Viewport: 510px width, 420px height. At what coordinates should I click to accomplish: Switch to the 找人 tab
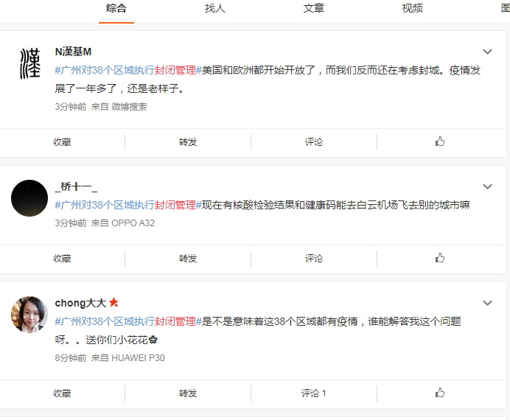[x=214, y=8]
